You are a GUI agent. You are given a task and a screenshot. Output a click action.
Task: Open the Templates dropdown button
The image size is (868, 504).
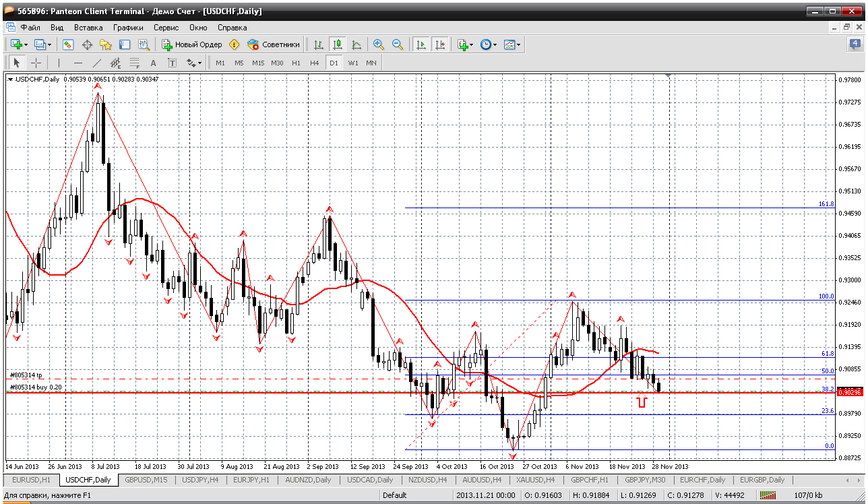(x=512, y=44)
